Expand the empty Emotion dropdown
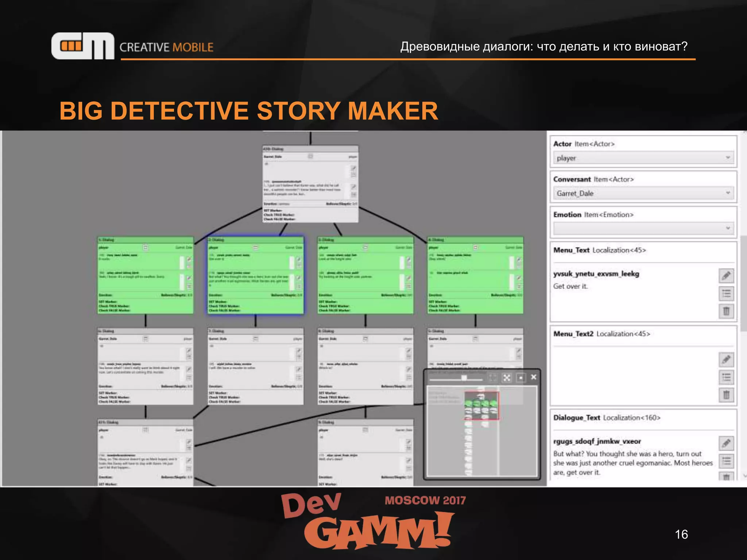The width and height of the screenshot is (747, 560). [643, 228]
